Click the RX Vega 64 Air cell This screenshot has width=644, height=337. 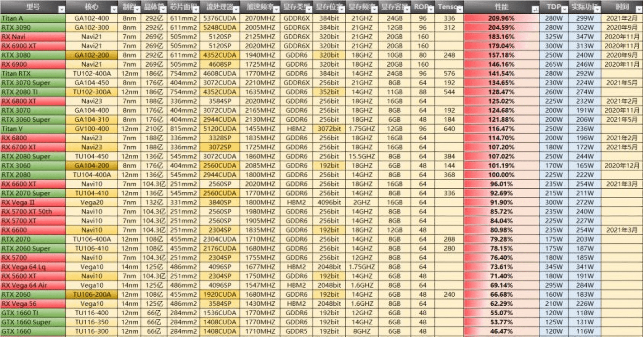click(x=33, y=285)
